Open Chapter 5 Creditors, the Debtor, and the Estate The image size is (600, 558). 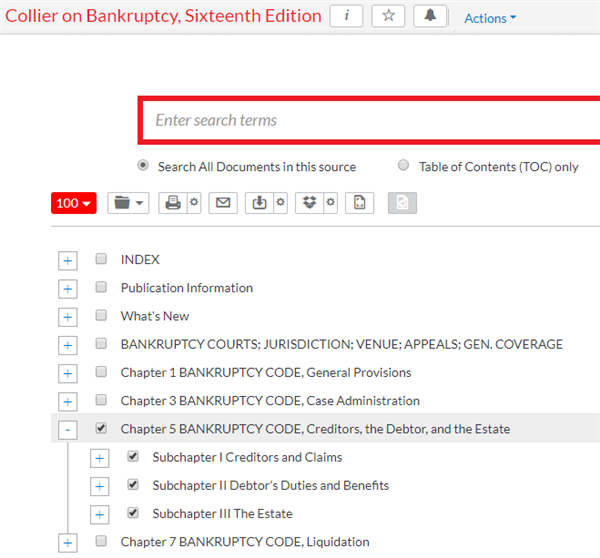click(315, 429)
